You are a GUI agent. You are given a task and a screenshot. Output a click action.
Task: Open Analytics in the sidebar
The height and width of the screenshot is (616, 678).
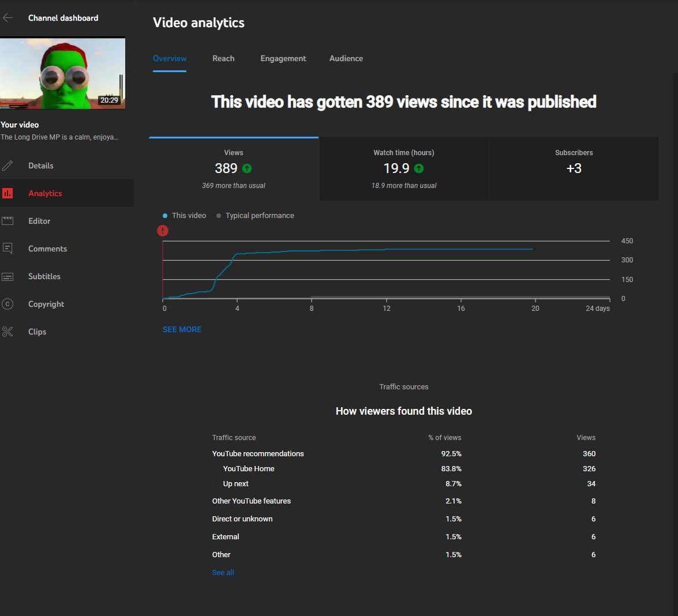[66, 193]
